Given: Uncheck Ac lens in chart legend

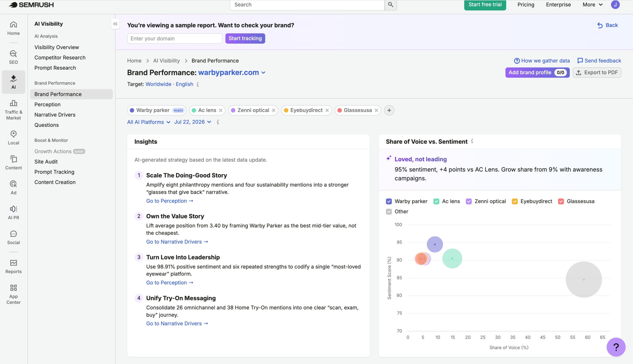Looking at the screenshot, I should [436, 202].
